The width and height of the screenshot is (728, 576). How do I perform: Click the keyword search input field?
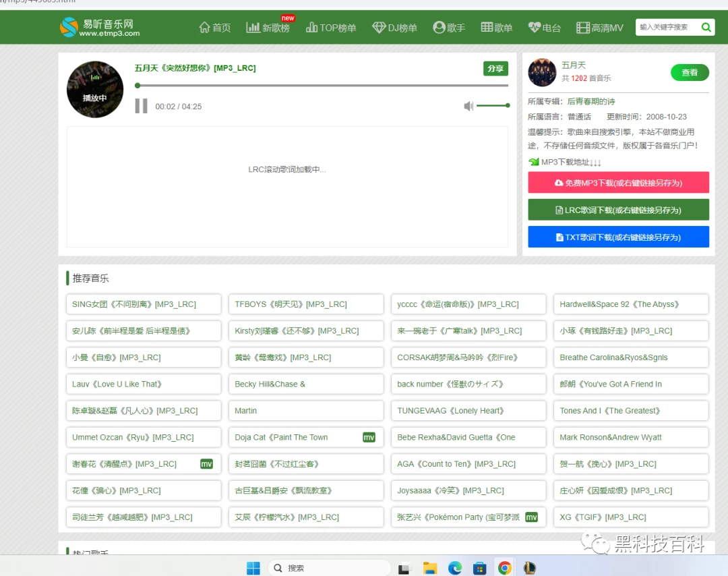[x=667, y=28]
